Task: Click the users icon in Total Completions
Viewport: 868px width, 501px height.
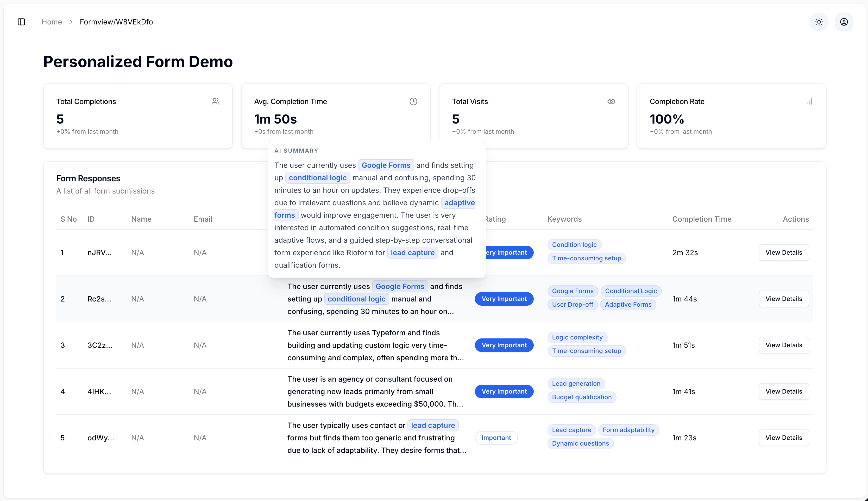Action: pyautogui.click(x=216, y=101)
